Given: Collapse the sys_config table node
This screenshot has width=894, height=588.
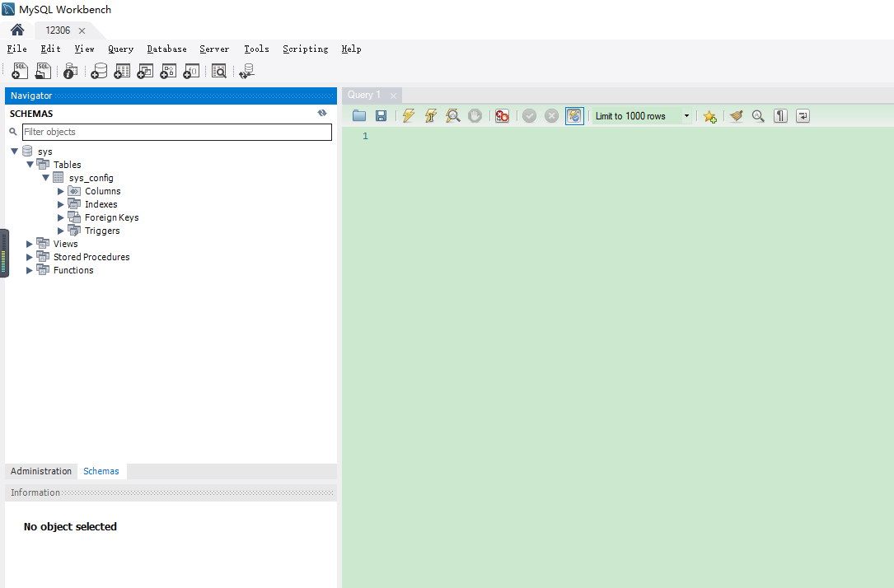Looking at the screenshot, I should pos(45,178).
